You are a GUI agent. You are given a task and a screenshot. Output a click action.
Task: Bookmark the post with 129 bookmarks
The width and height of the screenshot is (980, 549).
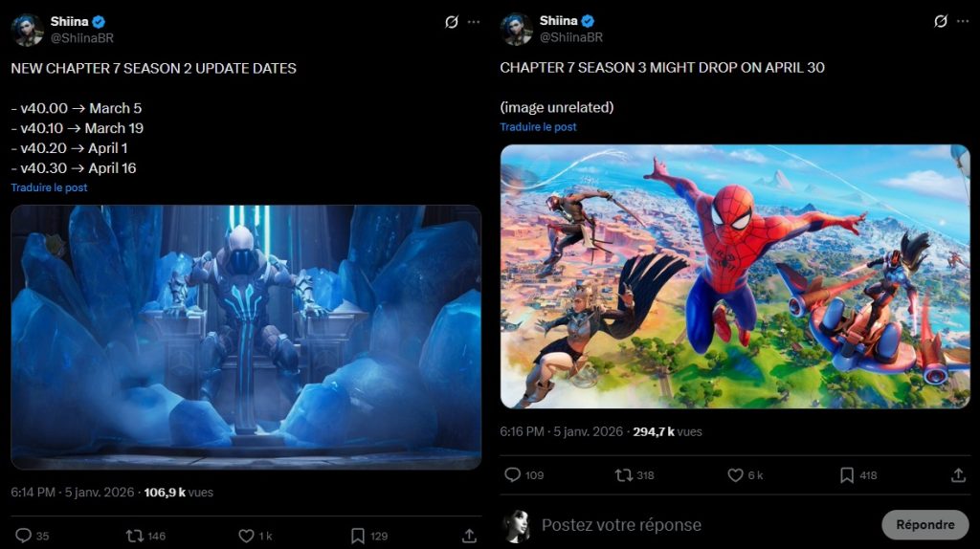(x=357, y=536)
